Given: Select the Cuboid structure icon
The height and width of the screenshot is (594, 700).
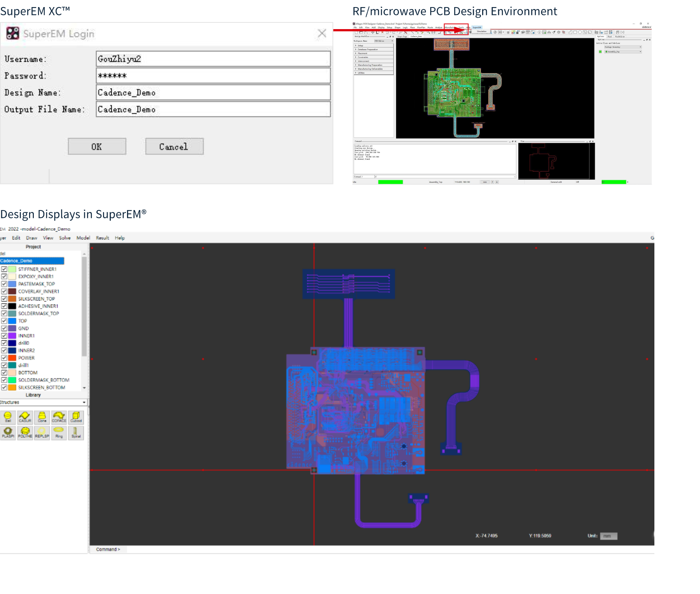Looking at the screenshot, I should [x=76, y=417].
